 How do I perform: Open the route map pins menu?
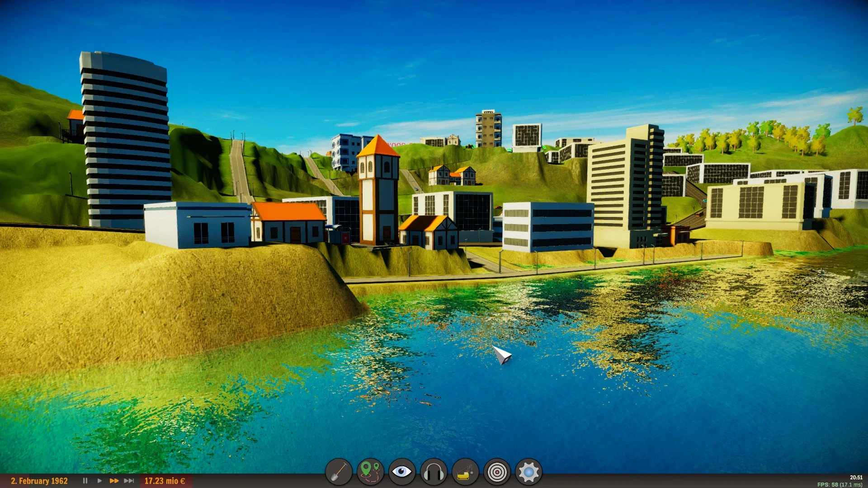click(x=370, y=472)
